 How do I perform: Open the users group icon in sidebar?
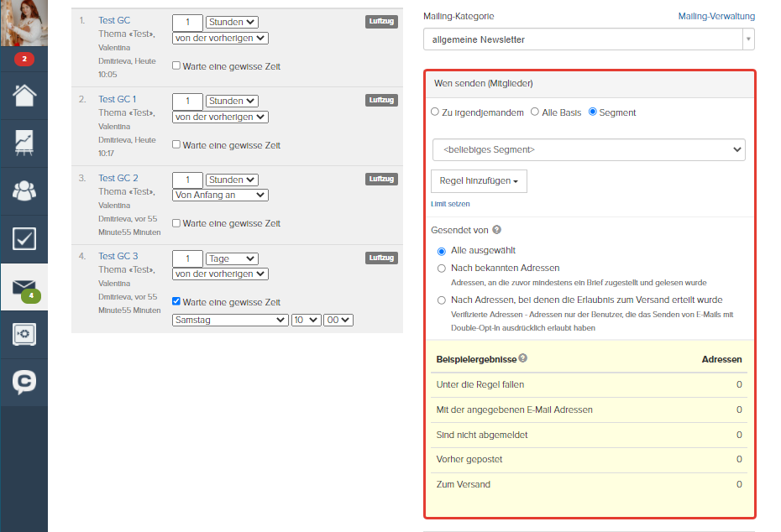[24, 190]
